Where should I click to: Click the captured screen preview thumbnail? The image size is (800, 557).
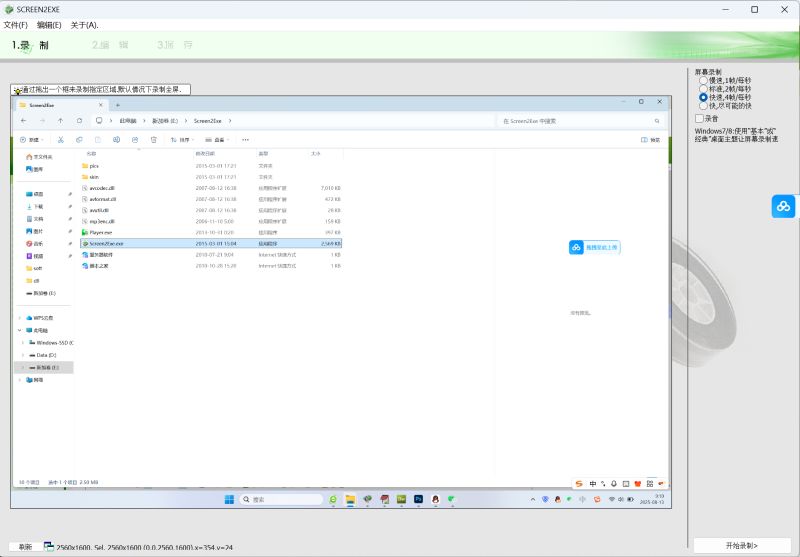click(341, 301)
